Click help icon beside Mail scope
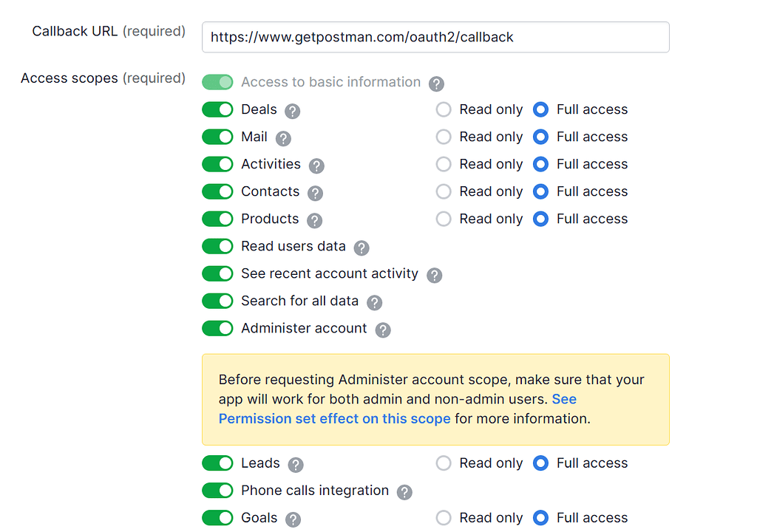Screen dimensions: 757x532 (283, 138)
